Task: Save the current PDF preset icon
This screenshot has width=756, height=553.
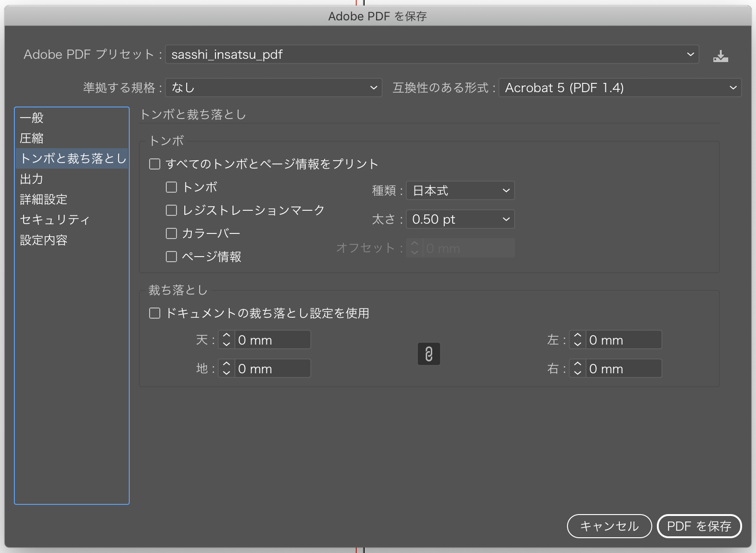Action: (720, 56)
